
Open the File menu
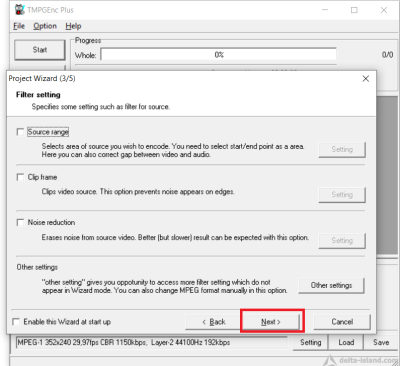19,26
